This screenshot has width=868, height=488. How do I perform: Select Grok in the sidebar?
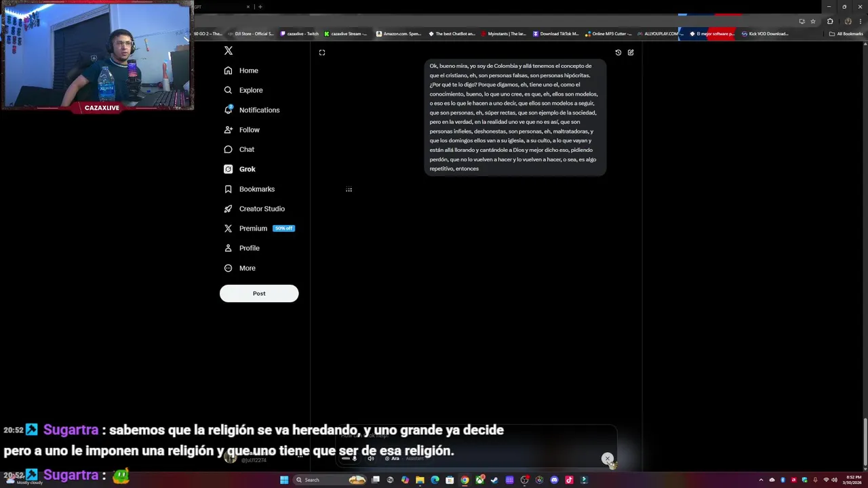click(x=240, y=169)
